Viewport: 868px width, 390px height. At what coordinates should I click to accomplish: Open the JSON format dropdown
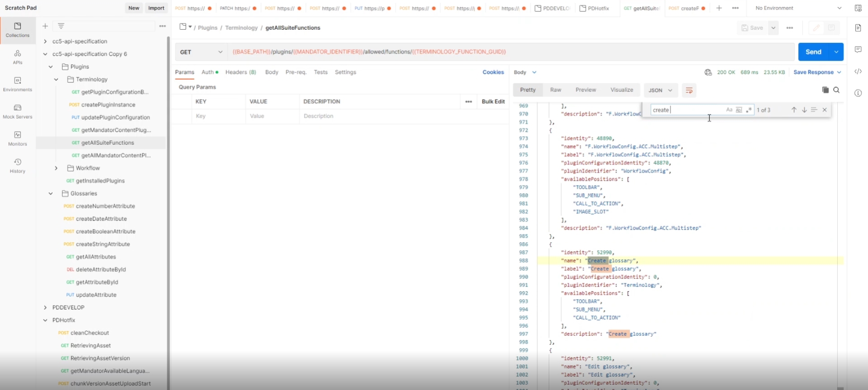click(x=660, y=90)
